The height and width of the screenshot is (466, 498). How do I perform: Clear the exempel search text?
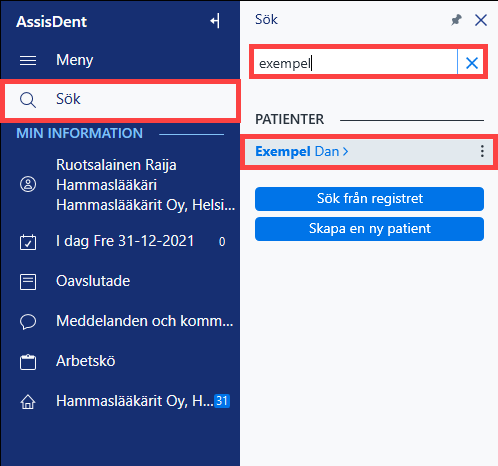472,63
